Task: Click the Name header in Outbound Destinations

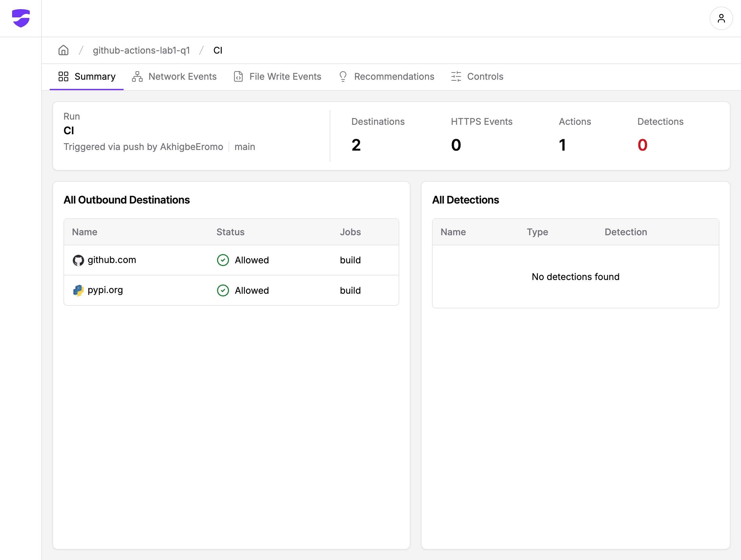Action: 84,232
